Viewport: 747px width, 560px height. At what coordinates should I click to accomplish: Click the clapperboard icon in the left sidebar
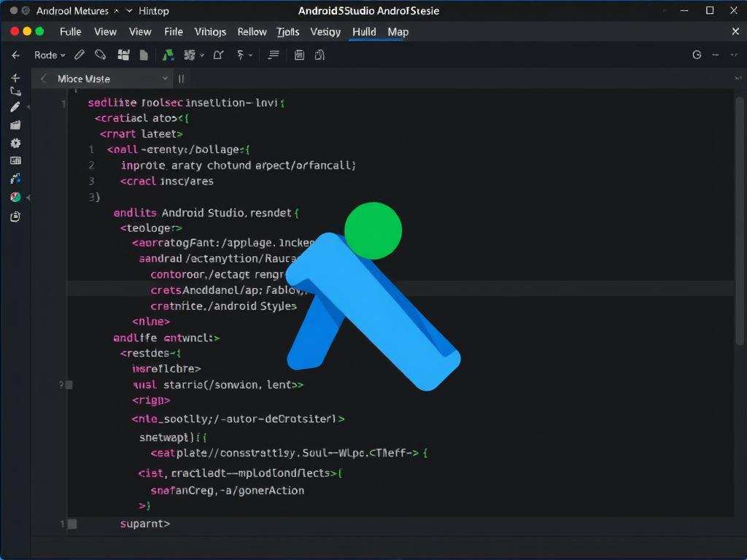tap(15, 125)
